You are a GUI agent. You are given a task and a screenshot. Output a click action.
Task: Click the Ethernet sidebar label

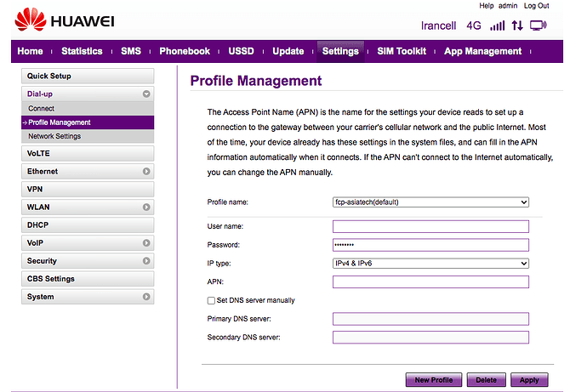[x=43, y=171]
